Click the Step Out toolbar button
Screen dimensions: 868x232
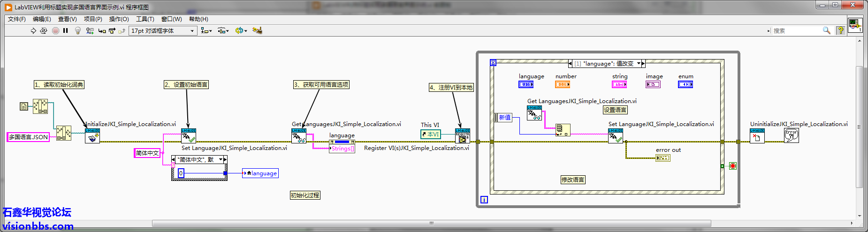(x=122, y=30)
